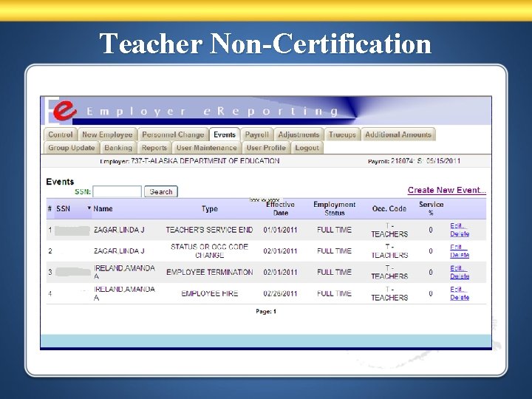The image size is (532, 399).
Task: Select the User Maintenance tab
Action: [207, 148]
